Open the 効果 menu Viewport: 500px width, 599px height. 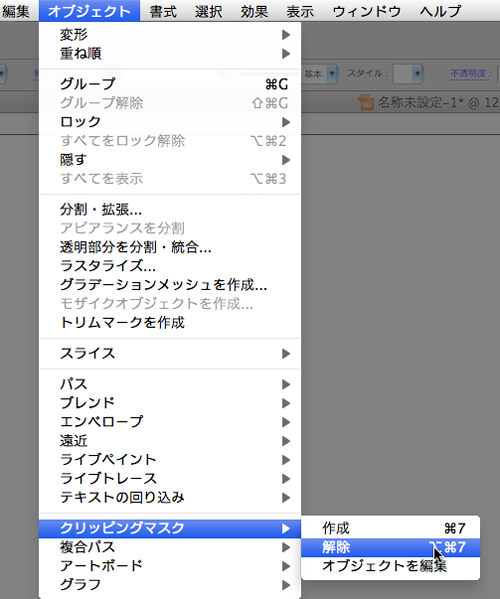(254, 11)
